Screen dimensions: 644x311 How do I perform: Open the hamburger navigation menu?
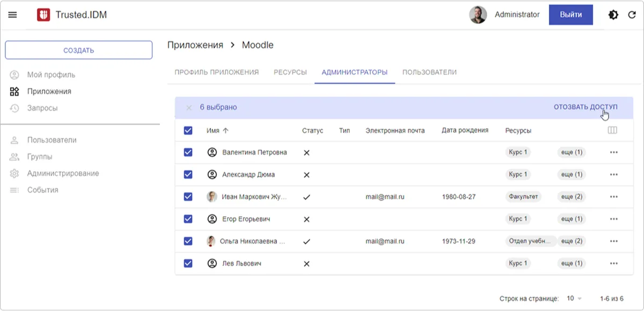[x=13, y=15]
